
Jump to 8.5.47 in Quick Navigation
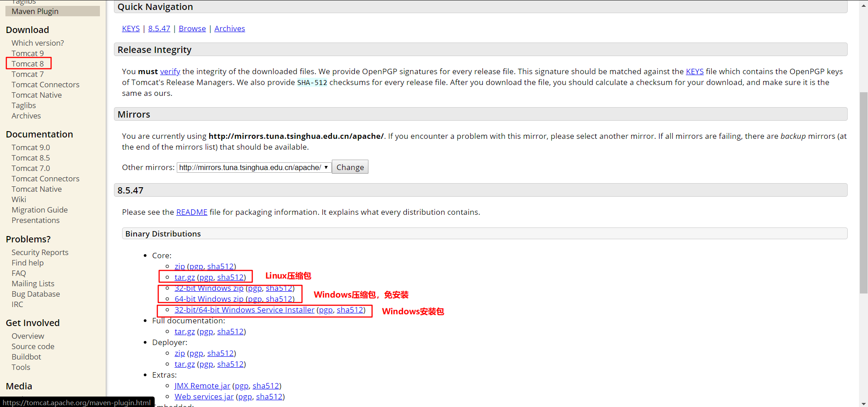tap(159, 28)
